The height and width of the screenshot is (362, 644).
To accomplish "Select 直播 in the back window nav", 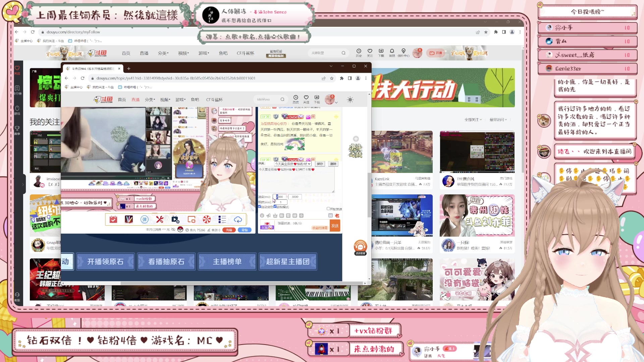I will [x=144, y=53].
